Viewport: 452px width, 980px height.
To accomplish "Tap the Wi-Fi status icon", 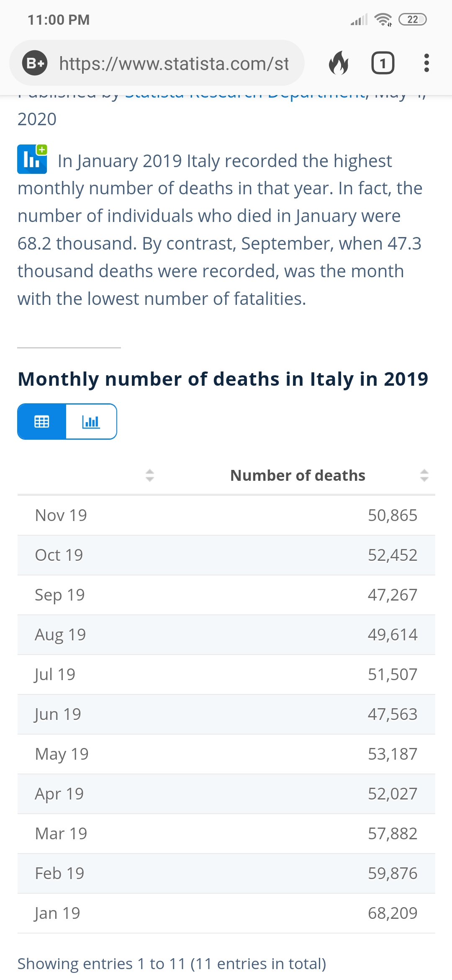I will [383, 20].
